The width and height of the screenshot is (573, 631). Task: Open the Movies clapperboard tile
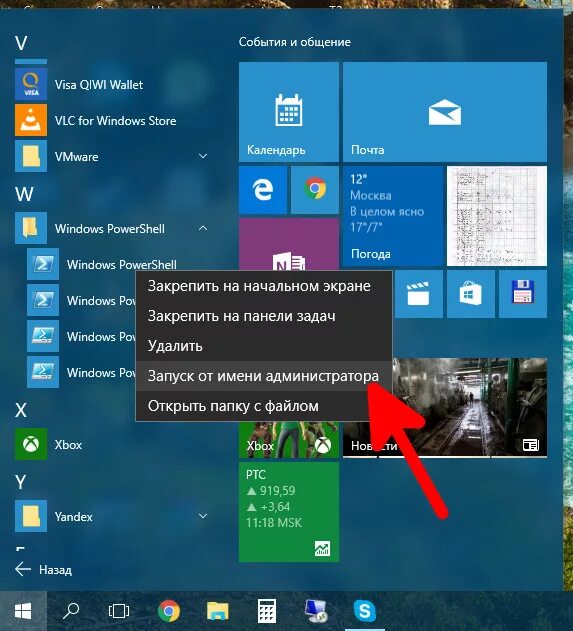(418, 294)
